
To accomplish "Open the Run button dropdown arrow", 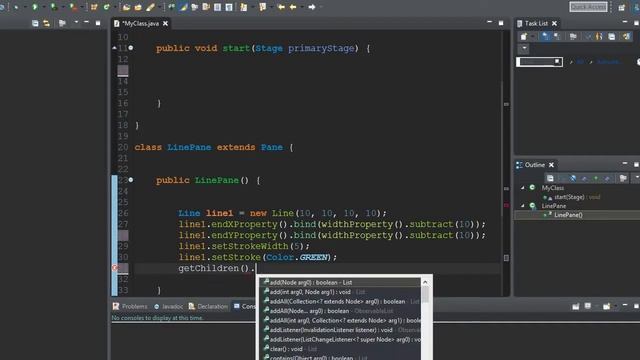I will (x=43, y=7).
